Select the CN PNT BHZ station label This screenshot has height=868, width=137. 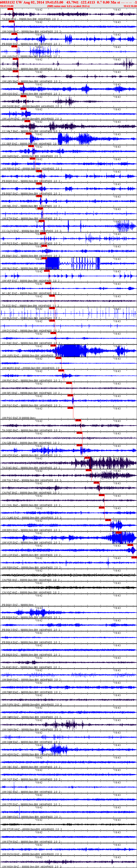tap(31, 493)
